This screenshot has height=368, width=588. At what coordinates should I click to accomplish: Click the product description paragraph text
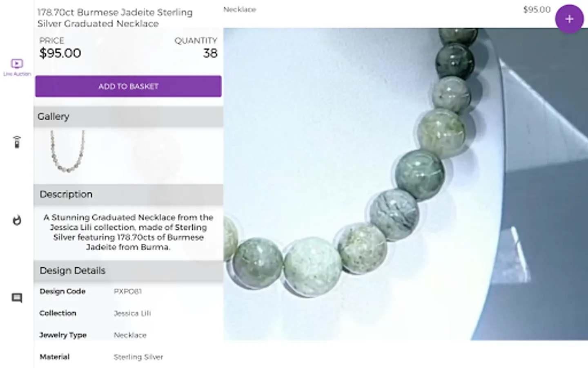tap(128, 232)
